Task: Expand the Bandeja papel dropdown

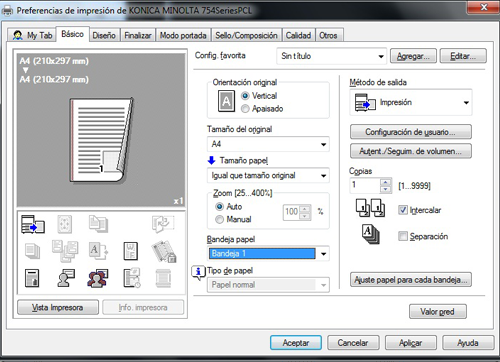Action: click(268, 254)
